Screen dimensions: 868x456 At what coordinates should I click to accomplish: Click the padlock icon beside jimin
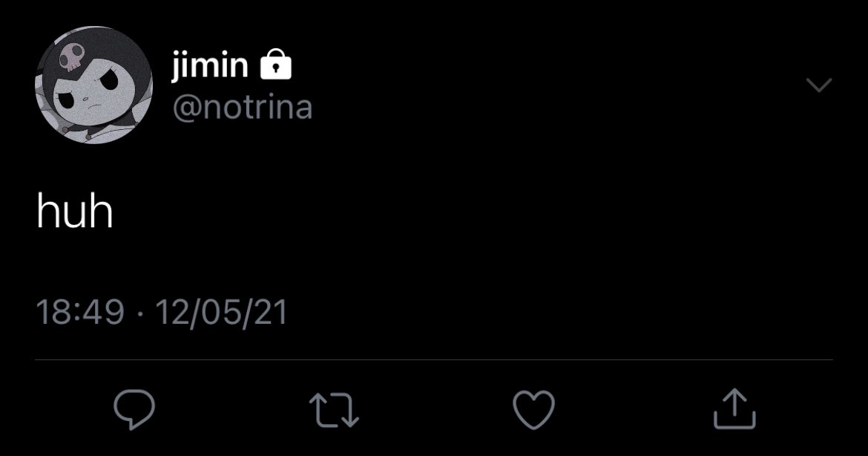pos(276,65)
